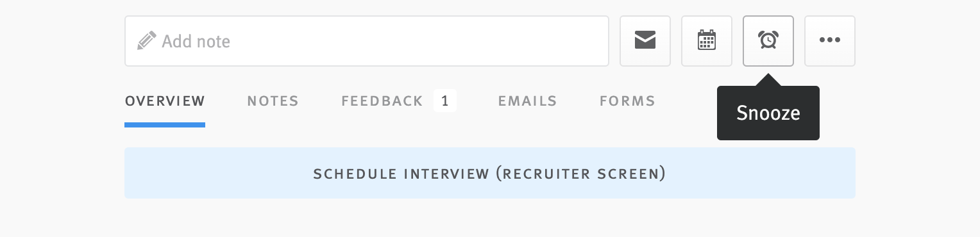Go to the Feedback tab
Image resolution: width=980 pixels, height=237 pixels.
click(382, 101)
